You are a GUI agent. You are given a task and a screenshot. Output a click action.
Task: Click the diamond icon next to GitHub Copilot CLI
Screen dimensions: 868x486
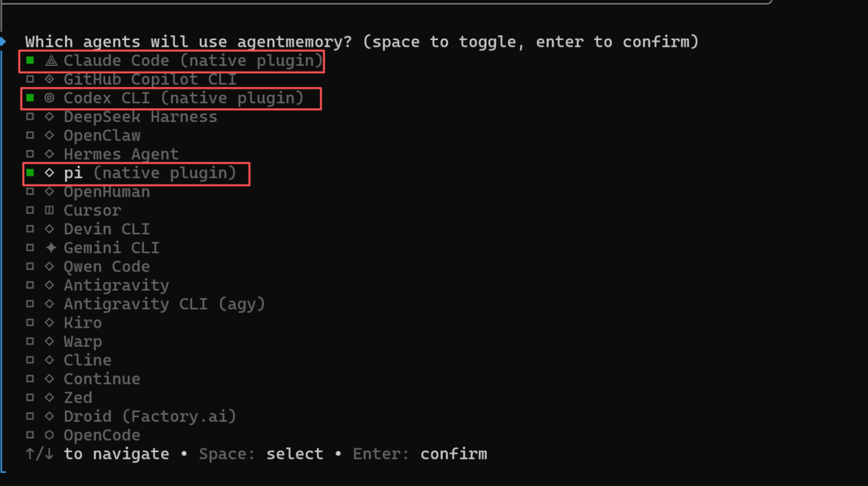tap(49, 80)
